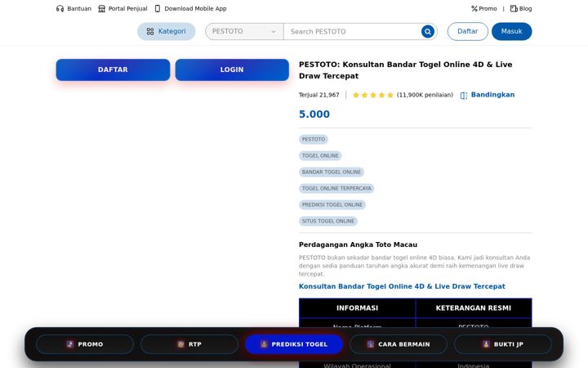Click the PESTOTO tag chip

coord(314,139)
